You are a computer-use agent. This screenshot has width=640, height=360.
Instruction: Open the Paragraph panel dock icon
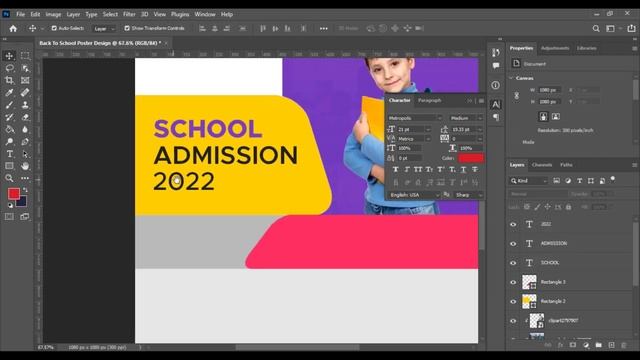coord(496,117)
